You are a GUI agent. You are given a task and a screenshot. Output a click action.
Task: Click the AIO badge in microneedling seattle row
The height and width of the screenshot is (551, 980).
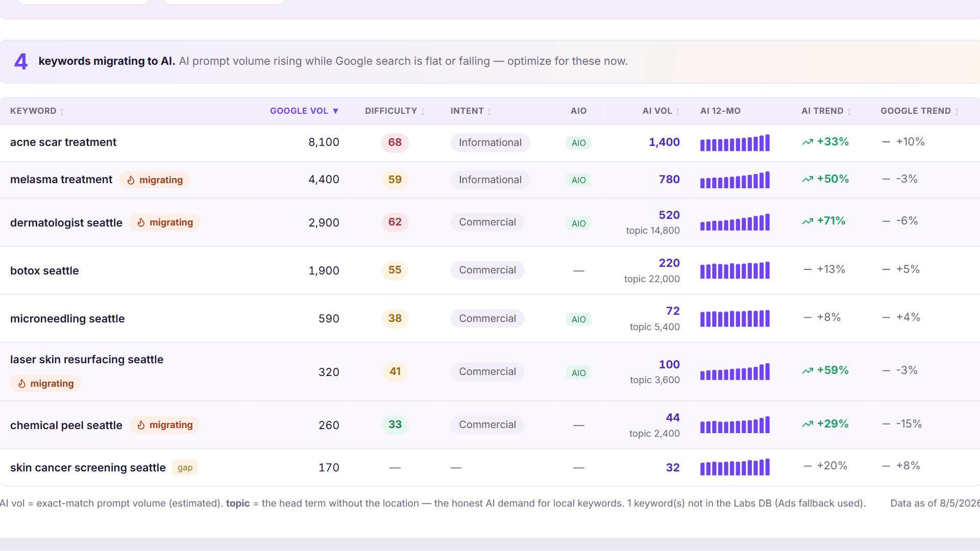578,319
